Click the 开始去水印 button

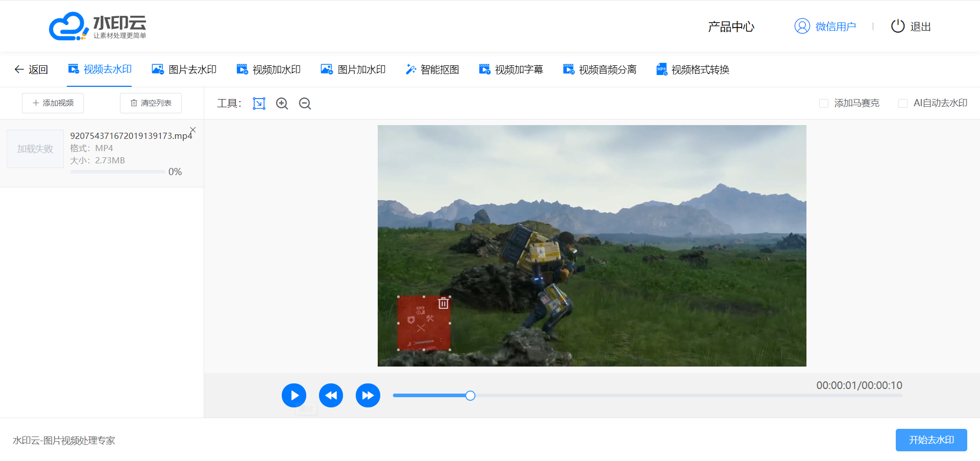932,440
